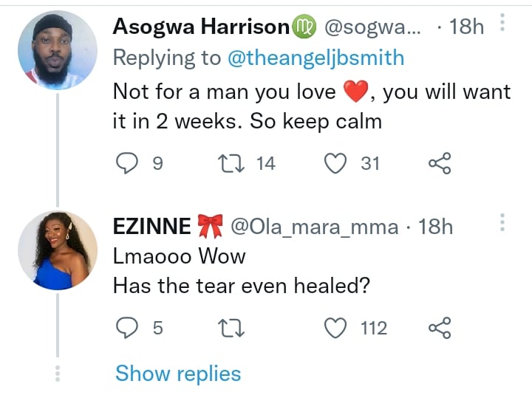Click the Asogwa Harrison display name
The height and width of the screenshot is (395, 532).
[201, 27]
